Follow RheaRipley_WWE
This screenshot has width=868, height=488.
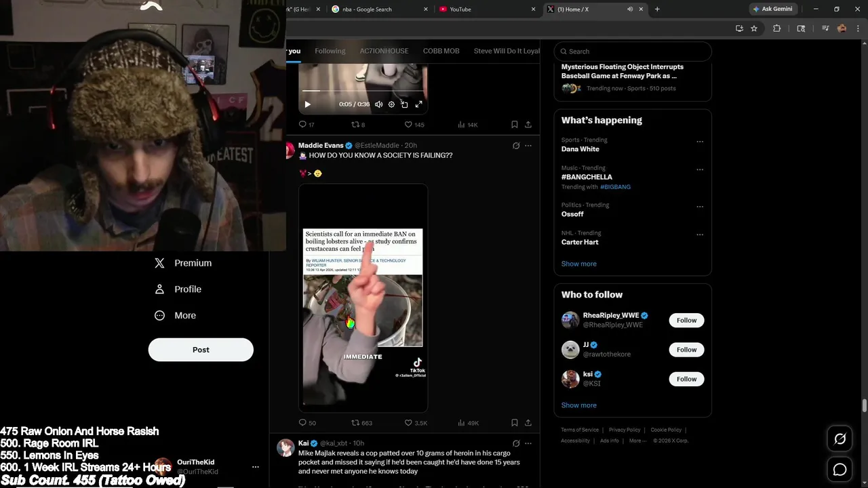686,321
